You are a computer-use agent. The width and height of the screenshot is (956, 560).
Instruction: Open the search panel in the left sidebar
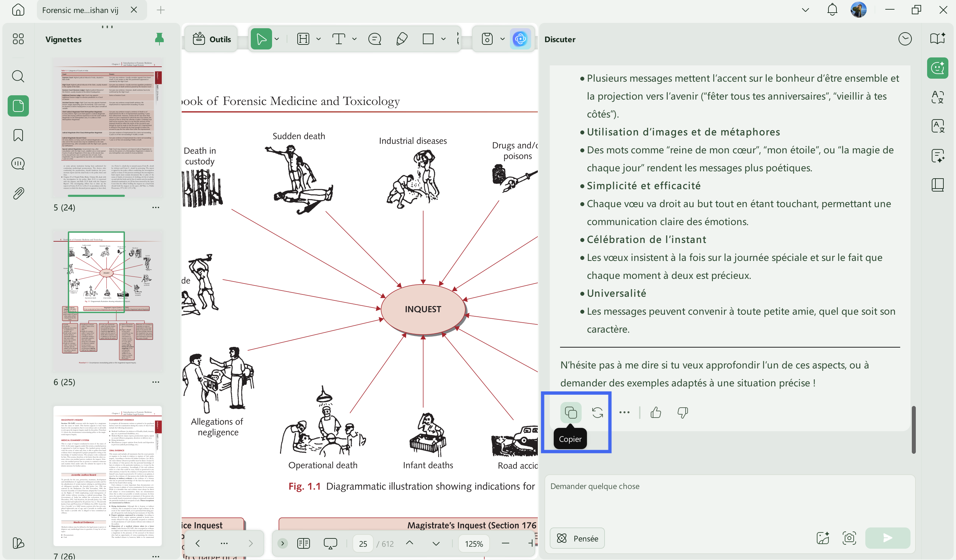(x=18, y=76)
